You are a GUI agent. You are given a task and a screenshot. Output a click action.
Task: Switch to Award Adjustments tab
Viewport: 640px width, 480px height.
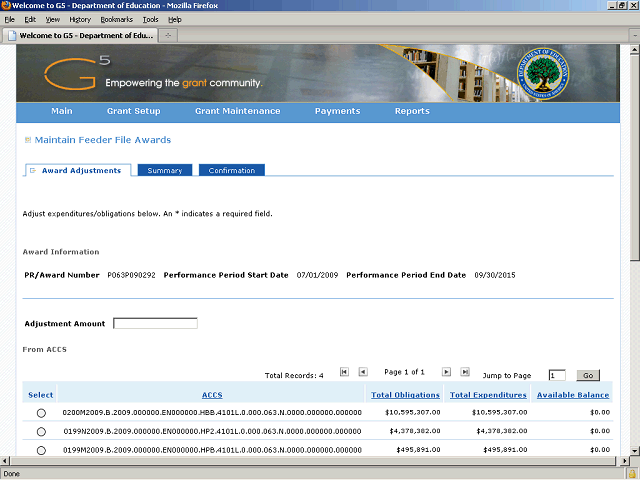pos(78,170)
